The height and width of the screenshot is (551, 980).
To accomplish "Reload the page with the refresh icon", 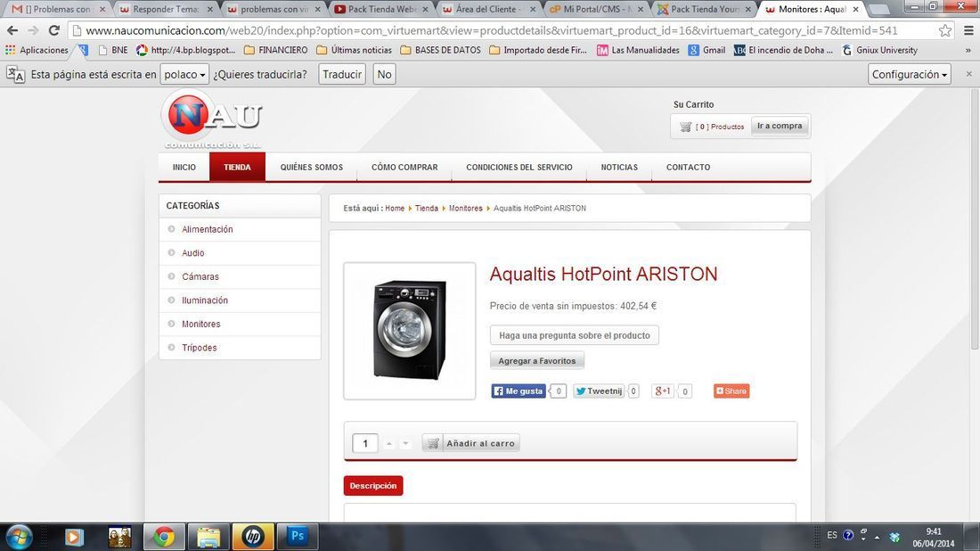I will pyautogui.click(x=54, y=30).
